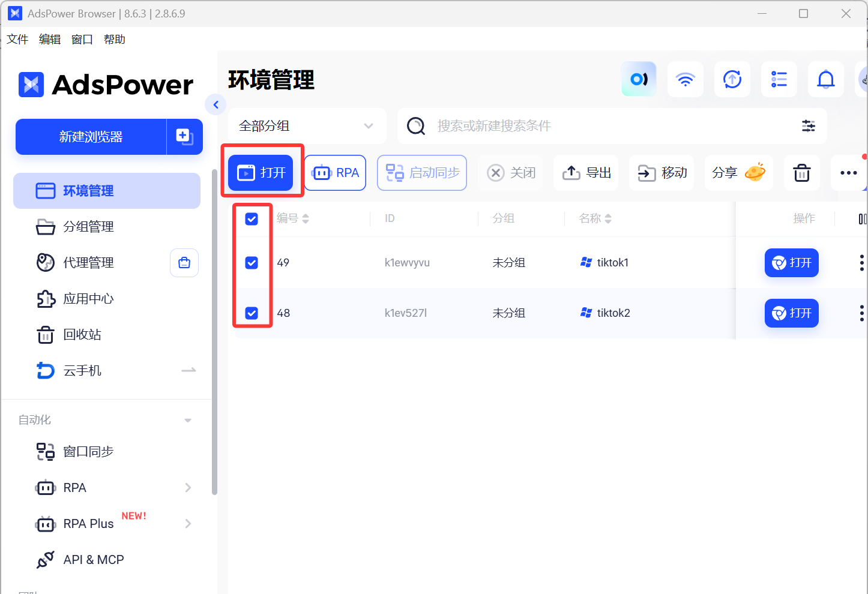Image resolution: width=868 pixels, height=594 pixels.
Task: Click the sidebar vertical scrollbar
Action: pyautogui.click(x=214, y=332)
